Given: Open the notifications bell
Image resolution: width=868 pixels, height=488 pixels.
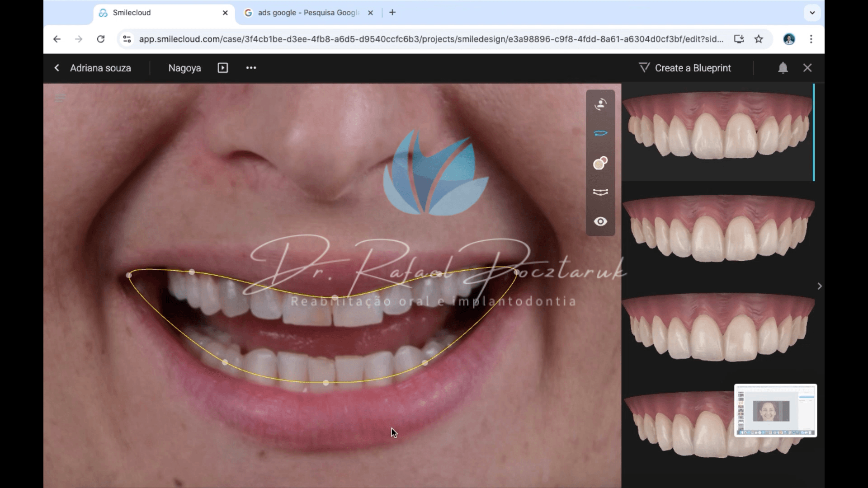Looking at the screenshot, I should click(783, 68).
